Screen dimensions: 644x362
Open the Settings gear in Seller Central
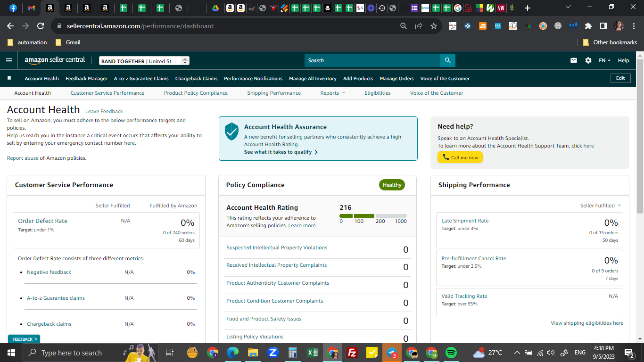(x=588, y=60)
